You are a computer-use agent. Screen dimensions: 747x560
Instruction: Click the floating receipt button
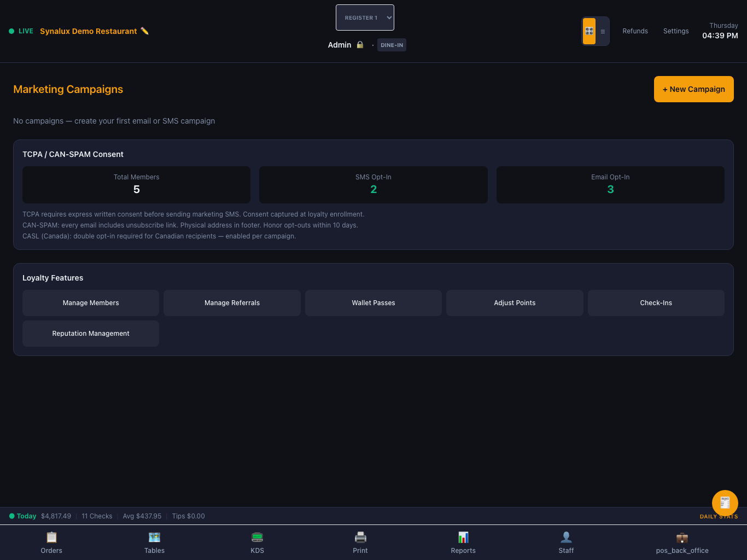(725, 503)
